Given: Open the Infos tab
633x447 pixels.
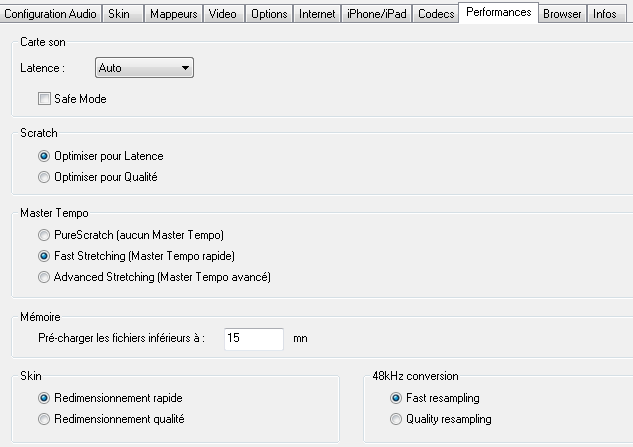Looking at the screenshot, I should pos(604,14).
